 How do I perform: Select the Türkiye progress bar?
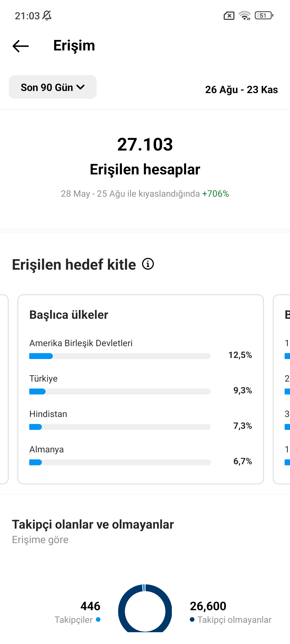[x=120, y=391]
